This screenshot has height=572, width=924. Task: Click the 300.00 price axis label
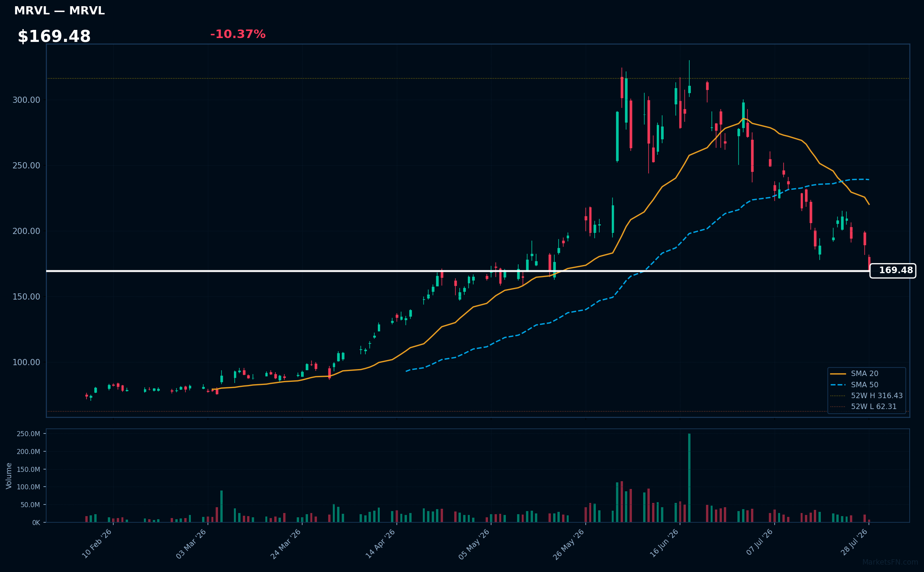[26, 100]
